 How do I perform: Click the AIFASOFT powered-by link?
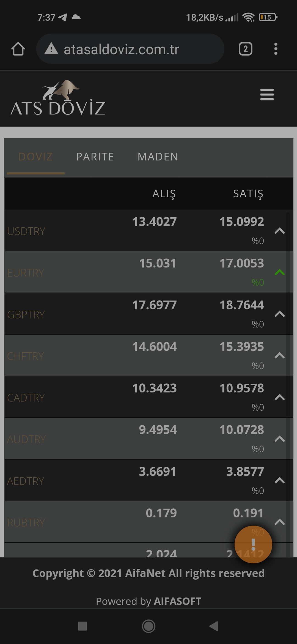[177, 601]
